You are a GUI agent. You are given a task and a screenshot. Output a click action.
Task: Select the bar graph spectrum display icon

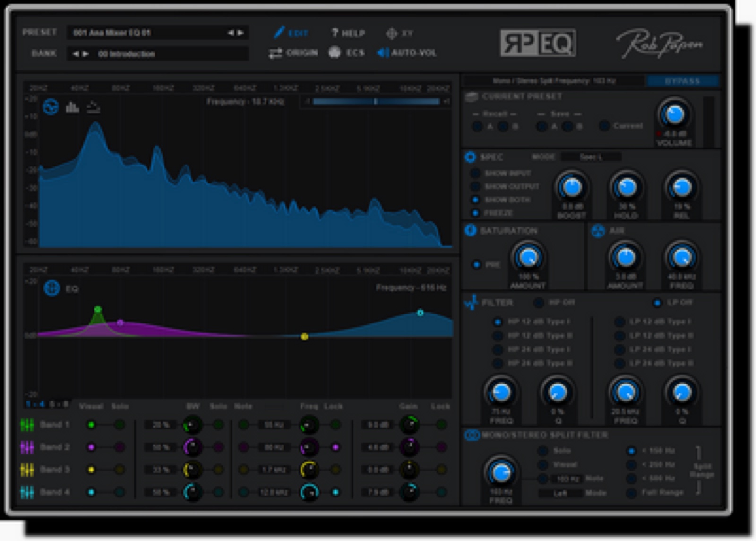click(x=72, y=107)
